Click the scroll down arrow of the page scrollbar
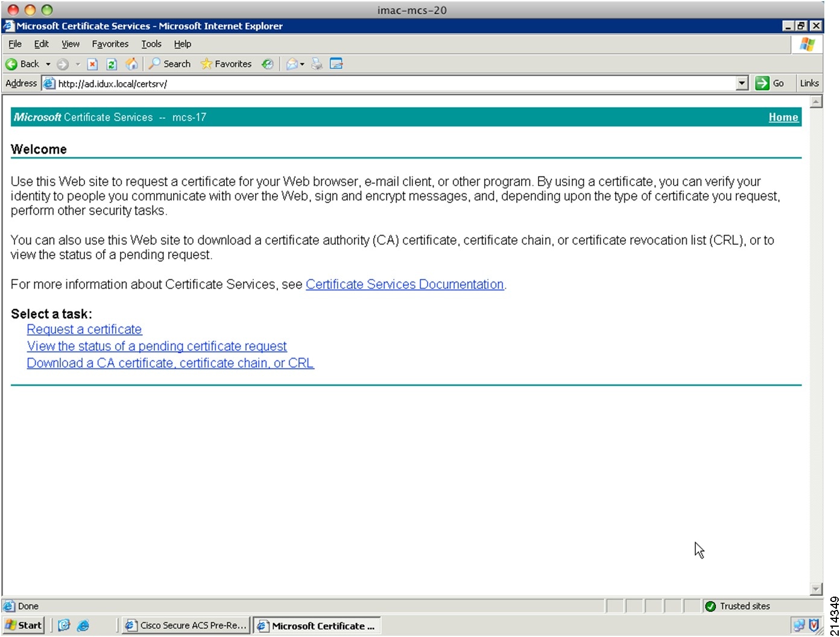The image size is (840, 637). pyautogui.click(x=816, y=589)
